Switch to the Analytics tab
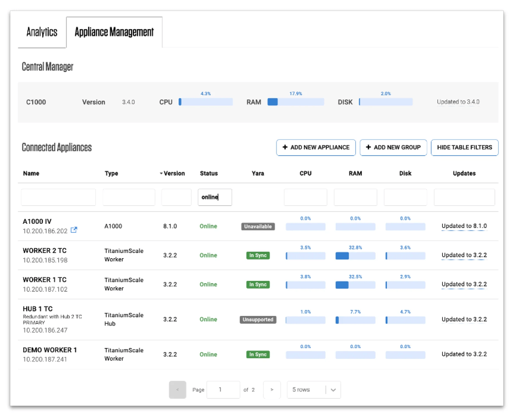This screenshot has height=420, width=515. point(42,32)
